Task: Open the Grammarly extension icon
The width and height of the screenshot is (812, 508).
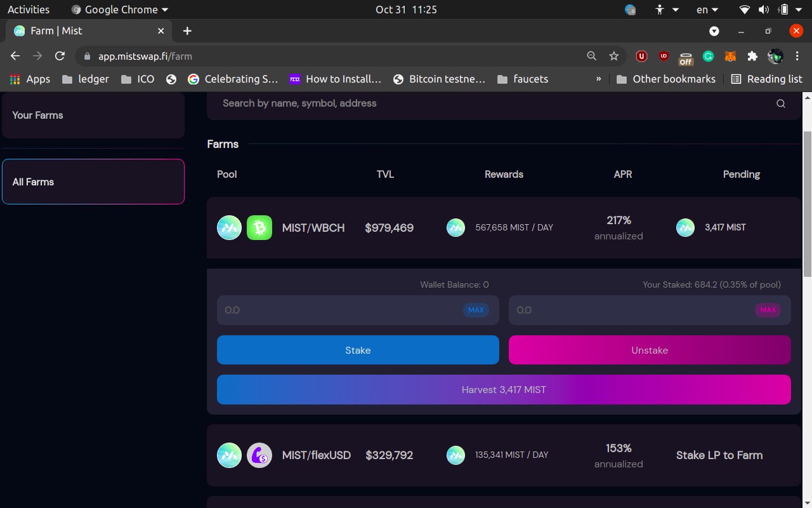Action: click(708, 57)
